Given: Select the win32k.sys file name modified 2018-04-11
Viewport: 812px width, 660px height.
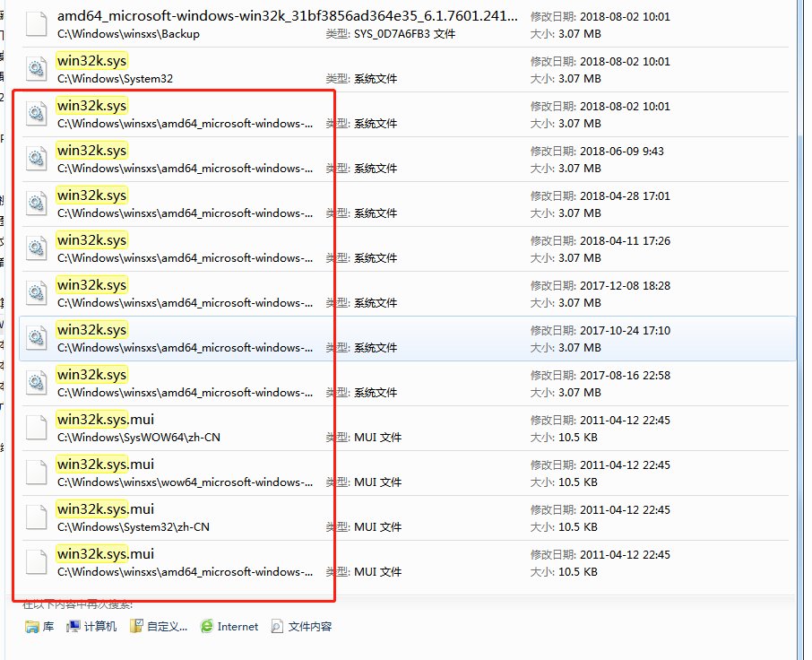Looking at the screenshot, I should coord(91,240).
